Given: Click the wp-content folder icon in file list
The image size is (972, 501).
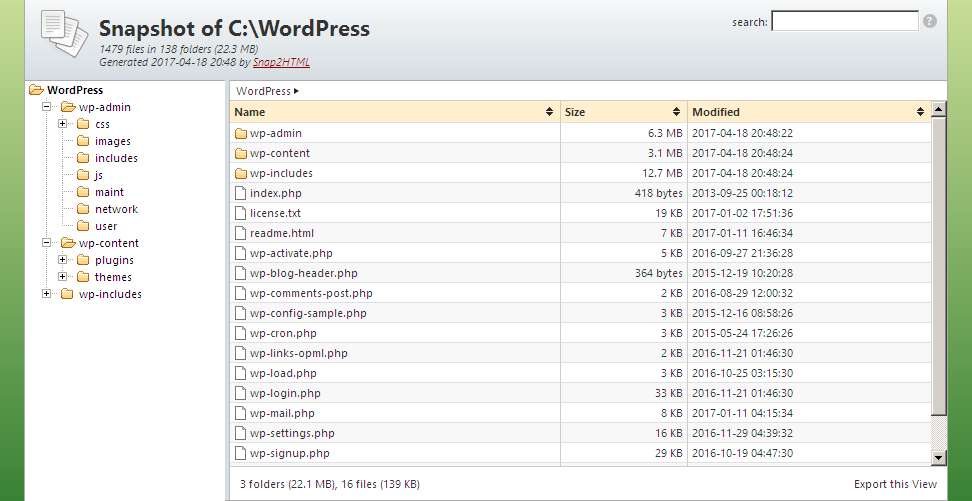Looking at the screenshot, I should click(x=241, y=153).
